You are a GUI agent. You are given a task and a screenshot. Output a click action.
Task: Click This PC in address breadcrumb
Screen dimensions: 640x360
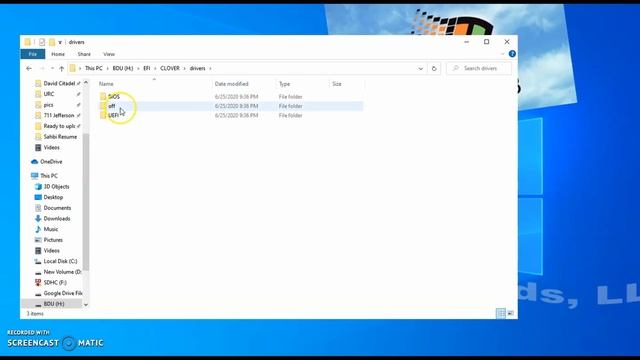[x=94, y=68]
